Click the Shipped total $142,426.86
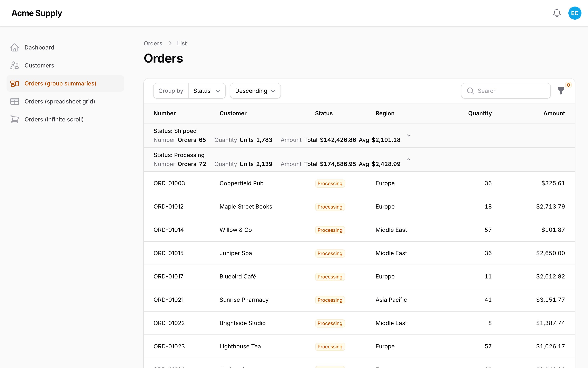 (x=338, y=140)
